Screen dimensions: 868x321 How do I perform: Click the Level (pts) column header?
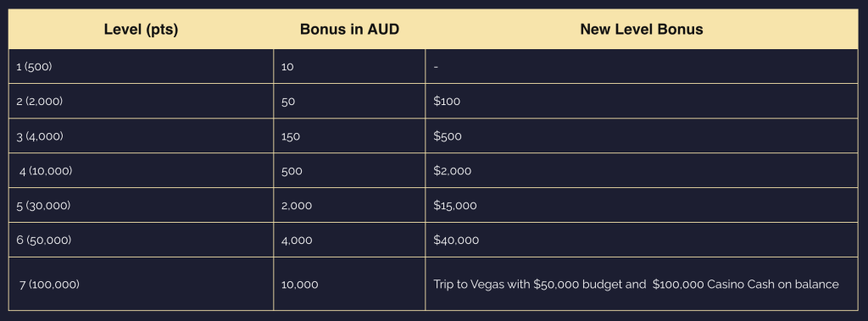tap(141, 30)
